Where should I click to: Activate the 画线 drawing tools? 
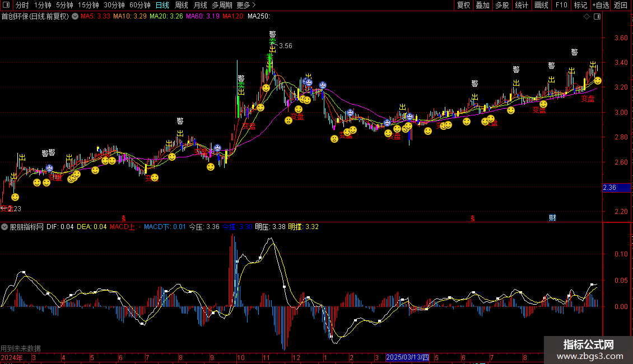coord(541,5)
